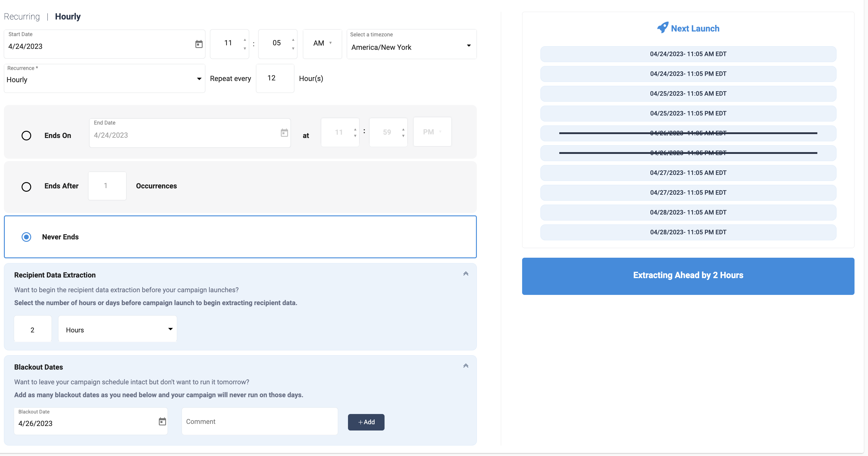Open the America/New York timezone dropdown
Image resolution: width=868 pixels, height=456 pixels.
(412, 44)
